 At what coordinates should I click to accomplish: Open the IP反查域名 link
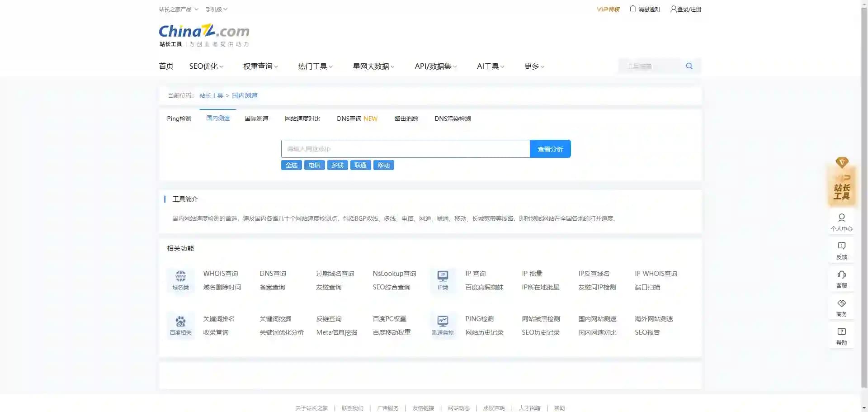coord(594,274)
